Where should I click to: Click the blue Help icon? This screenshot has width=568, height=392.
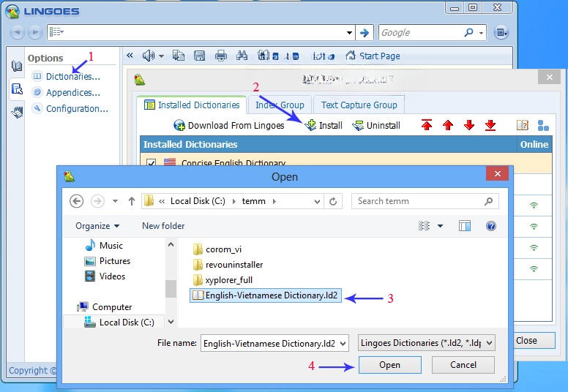click(x=491, y=226)
